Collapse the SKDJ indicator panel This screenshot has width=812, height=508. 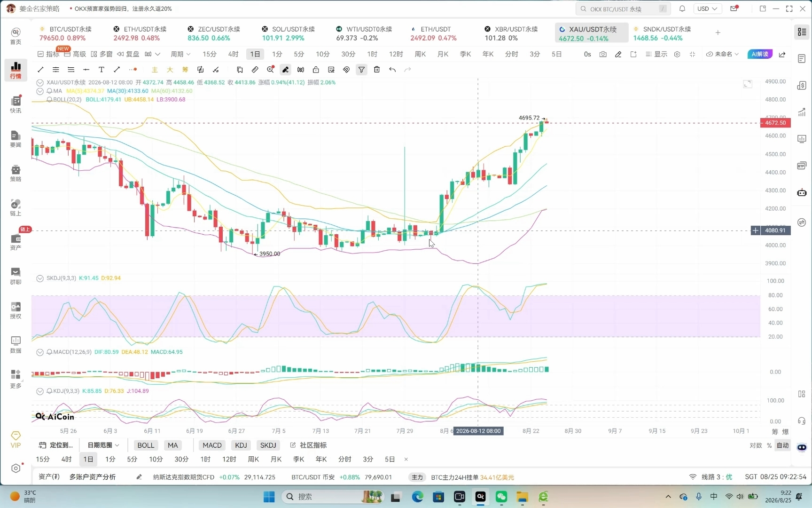click(40, 278)
